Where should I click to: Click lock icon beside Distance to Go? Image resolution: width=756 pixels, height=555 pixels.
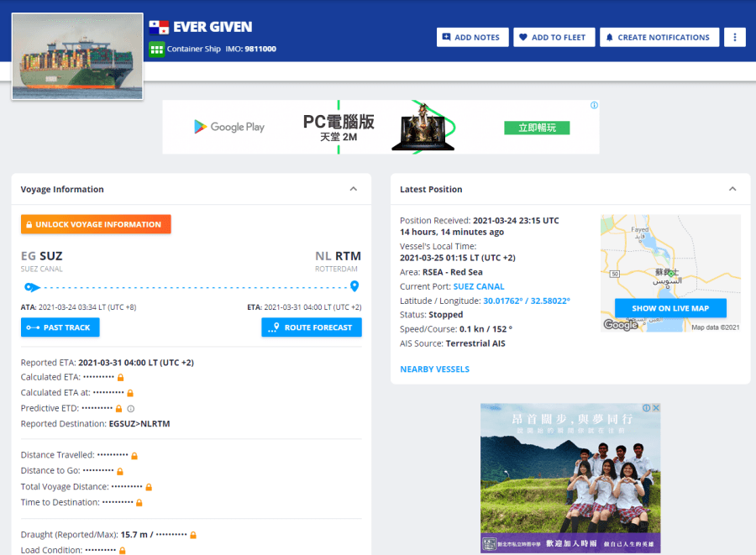pos(120,471)
